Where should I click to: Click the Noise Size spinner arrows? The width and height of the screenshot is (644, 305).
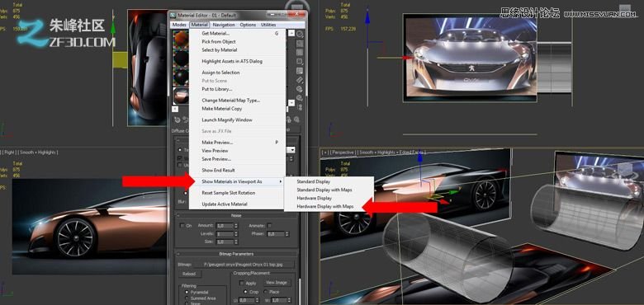(236, 242)
